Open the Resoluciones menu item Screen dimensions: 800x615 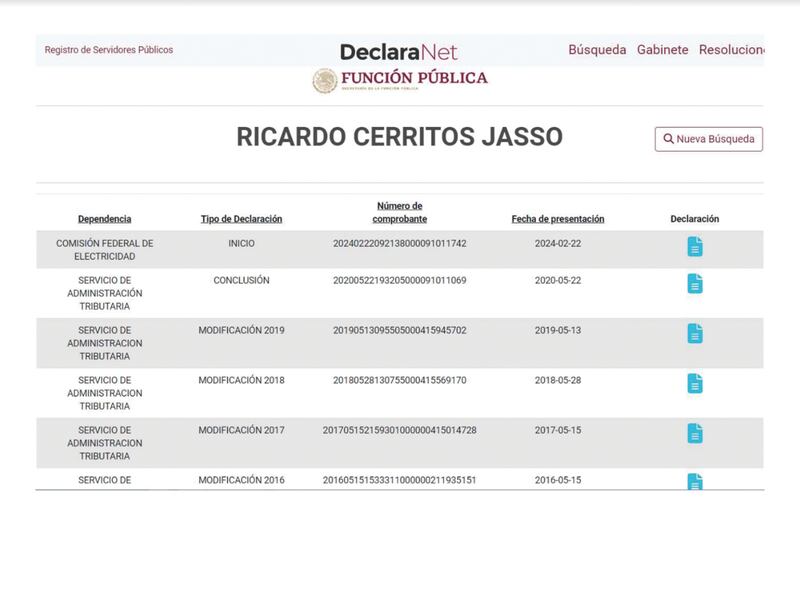[731, 50]
